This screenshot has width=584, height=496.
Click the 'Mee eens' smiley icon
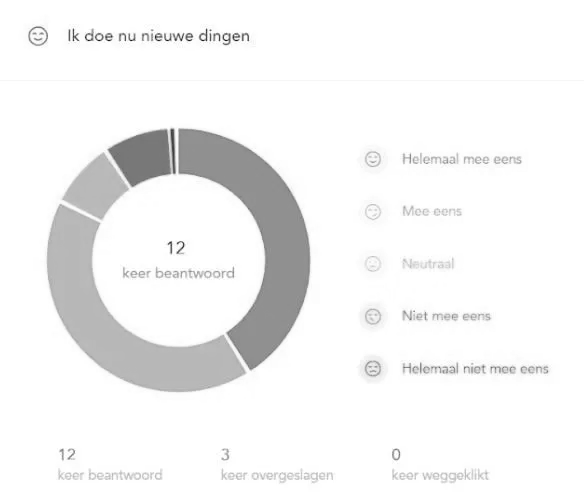pos(373,212)
